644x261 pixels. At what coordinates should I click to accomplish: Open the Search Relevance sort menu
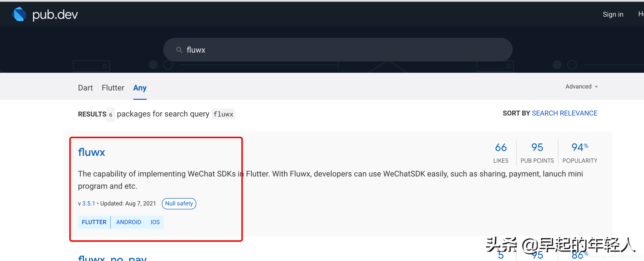coord(564,113)
